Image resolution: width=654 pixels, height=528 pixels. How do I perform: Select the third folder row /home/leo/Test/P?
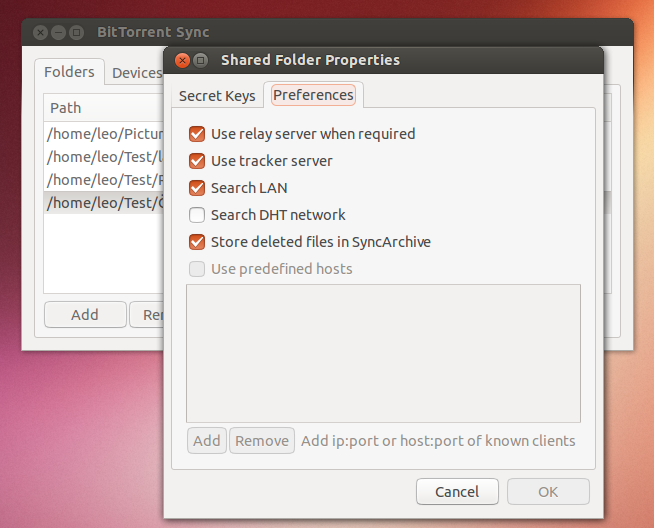[x=104, y=179]
